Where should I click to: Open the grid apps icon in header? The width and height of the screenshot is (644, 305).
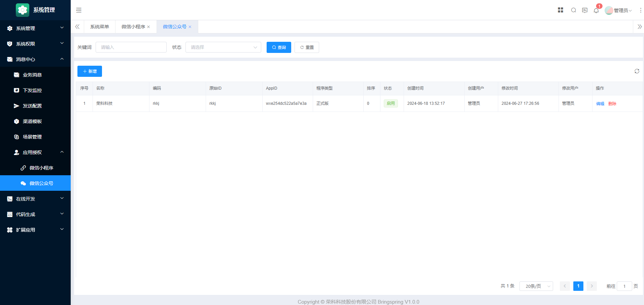(561, 10)
